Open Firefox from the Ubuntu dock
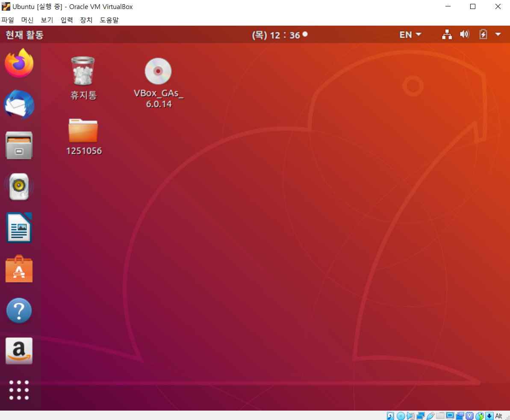Screen dimensions: 510x420 (19, 63)
